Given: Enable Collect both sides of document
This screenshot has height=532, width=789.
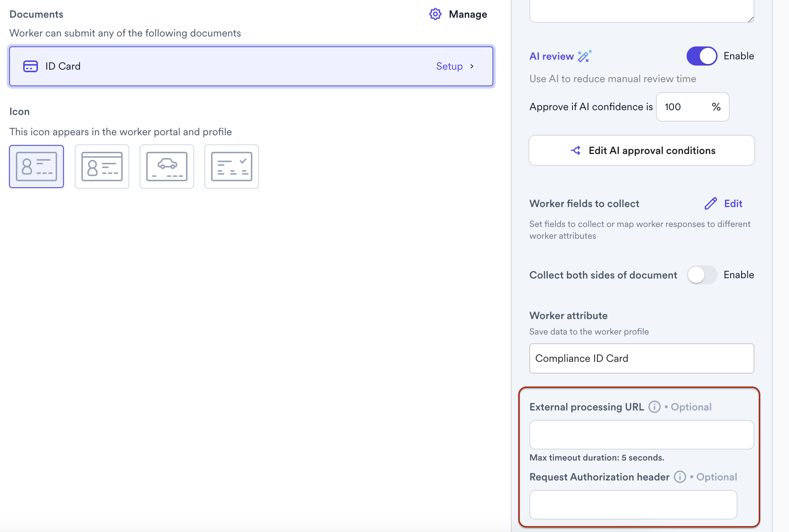Looking at the screenshot, I should [x=702, y=275].
